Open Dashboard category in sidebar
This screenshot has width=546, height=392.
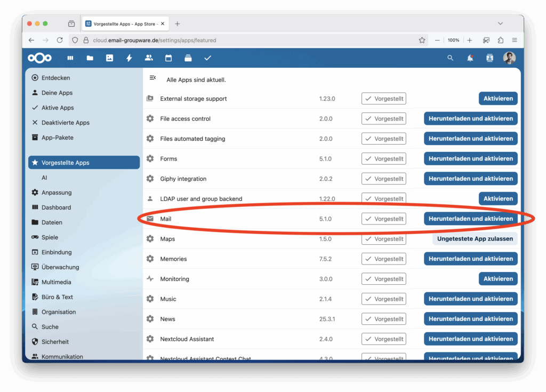point(84,207)
